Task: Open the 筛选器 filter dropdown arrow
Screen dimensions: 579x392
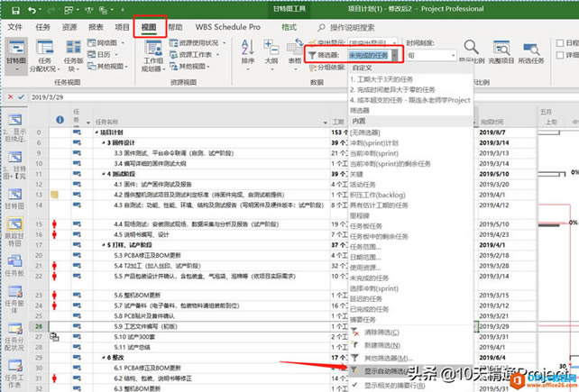Action: pos(394,55)
